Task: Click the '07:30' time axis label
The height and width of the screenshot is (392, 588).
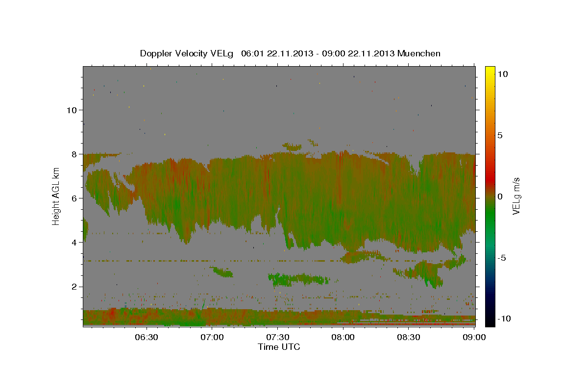Action: [x=278, y=337]
